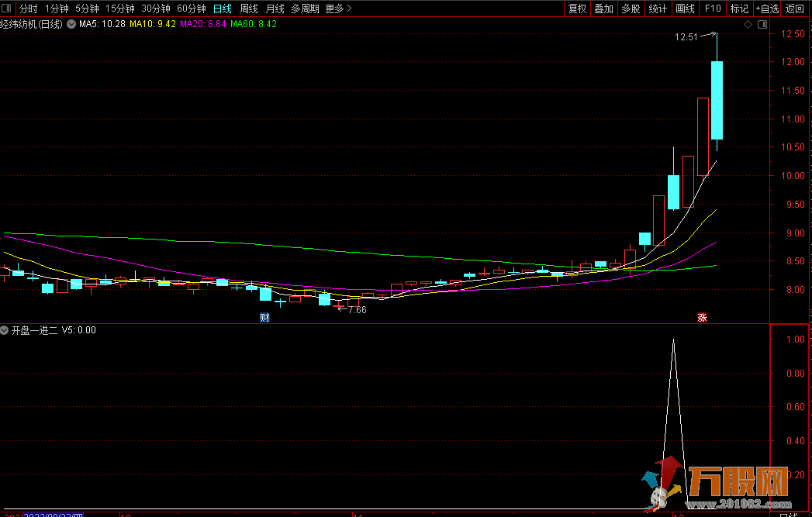Click the 12.50 price axis label
This screenshot has height=517, width=812.
(793, 34)
